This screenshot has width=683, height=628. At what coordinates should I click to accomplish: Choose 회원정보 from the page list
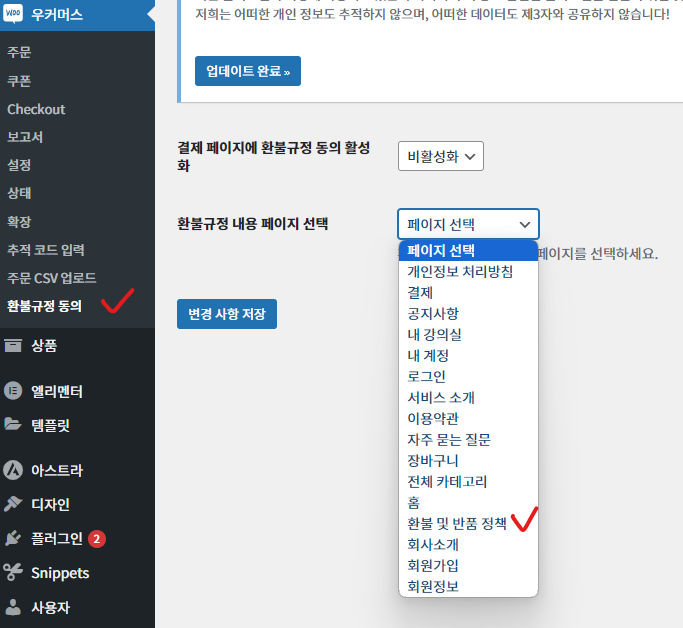[x=468, y=587]
